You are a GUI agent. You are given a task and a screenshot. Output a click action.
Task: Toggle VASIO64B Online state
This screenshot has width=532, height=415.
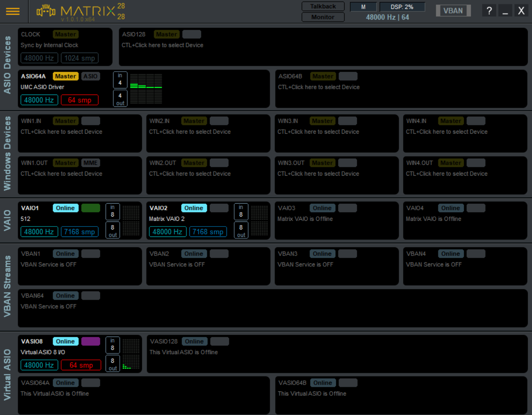coord(323,383)
